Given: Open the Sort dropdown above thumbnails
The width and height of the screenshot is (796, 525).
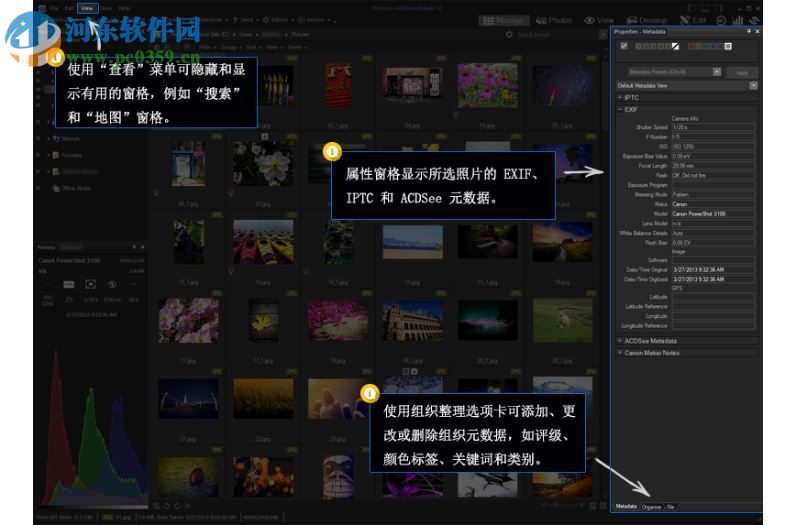Looking at the screenshot, I should tap(252, 47).
